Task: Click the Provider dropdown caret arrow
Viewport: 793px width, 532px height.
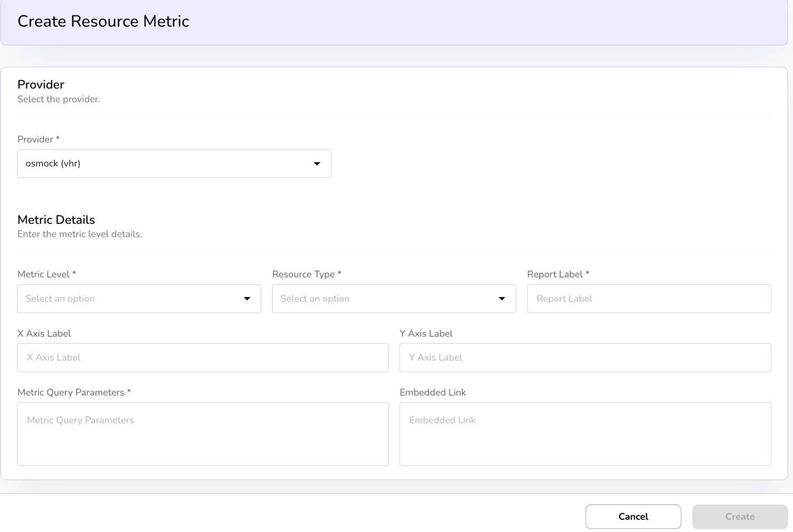Action: pyautogui.click(x=317, y=163)
